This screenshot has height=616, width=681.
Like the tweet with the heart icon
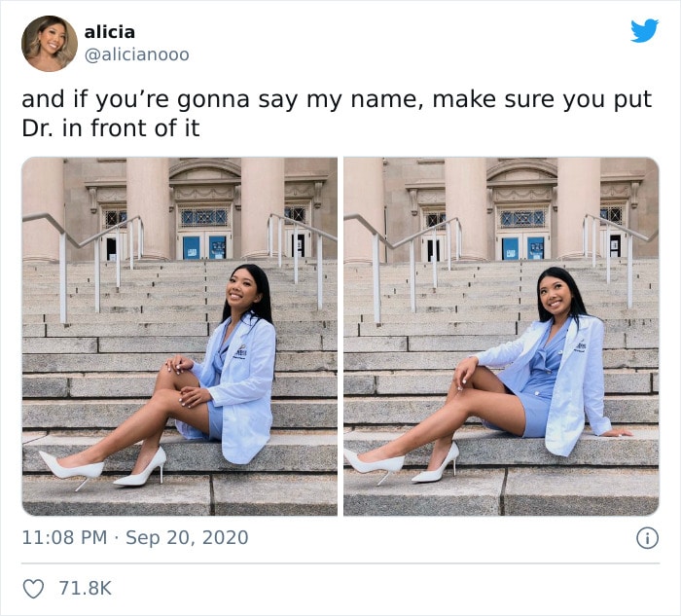click(x=33, y=589)
